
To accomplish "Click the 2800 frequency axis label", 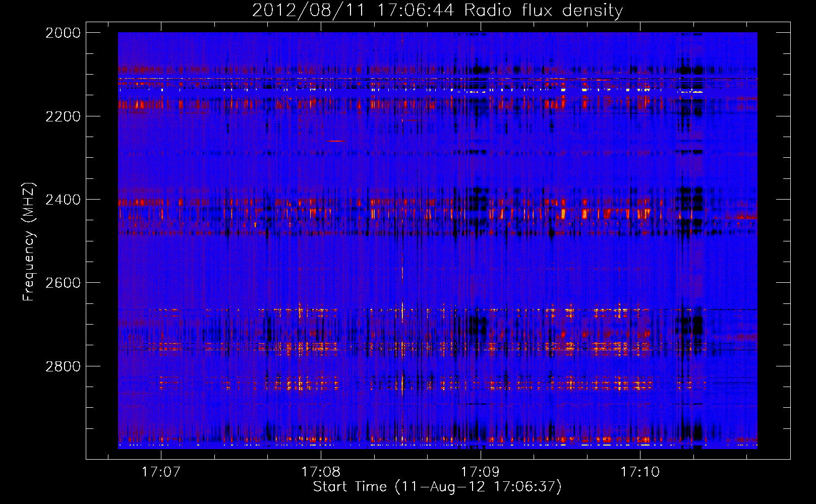I will pyautogui.click(x=63, y=366).
